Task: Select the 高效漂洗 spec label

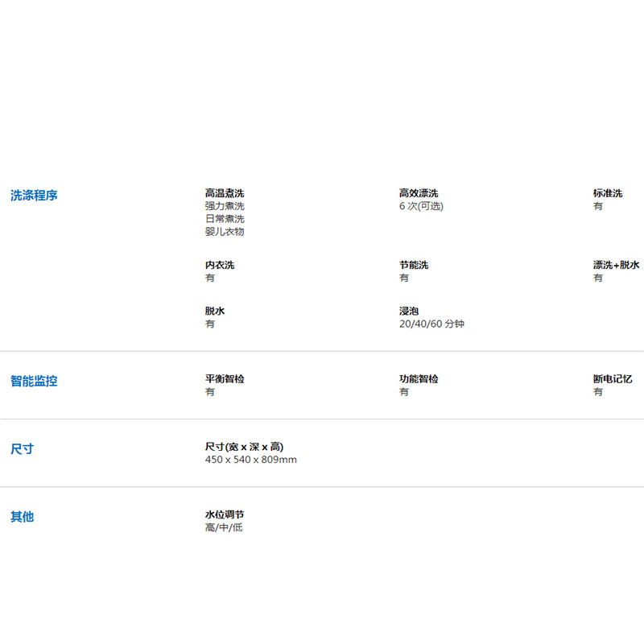Action: coord(419,193)
